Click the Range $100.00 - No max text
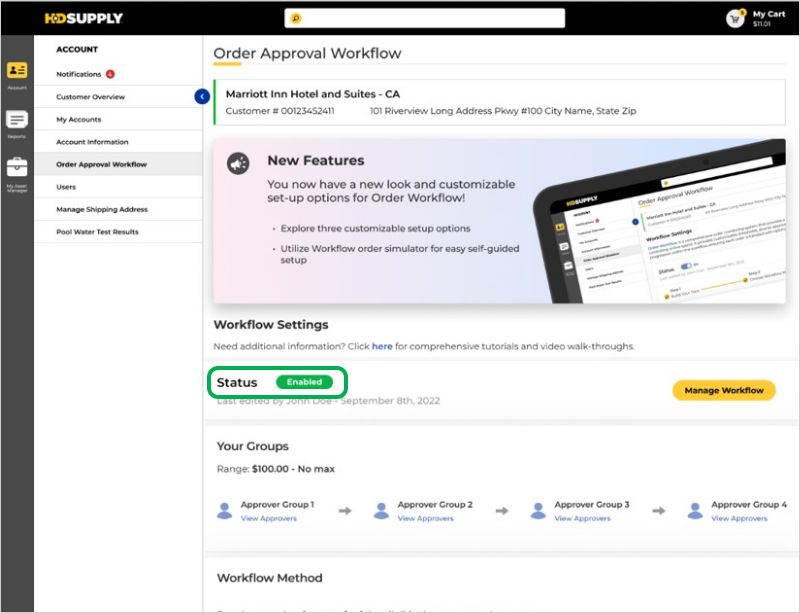Viewport: 800px width, 613px height. [276, 469]
